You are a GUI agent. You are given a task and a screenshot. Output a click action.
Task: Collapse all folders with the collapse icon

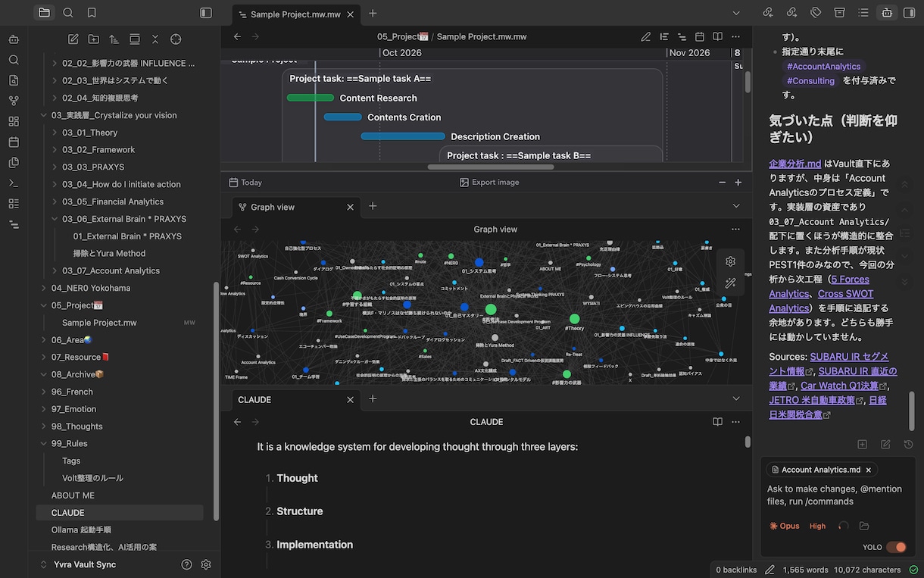[x=155, y=39]
